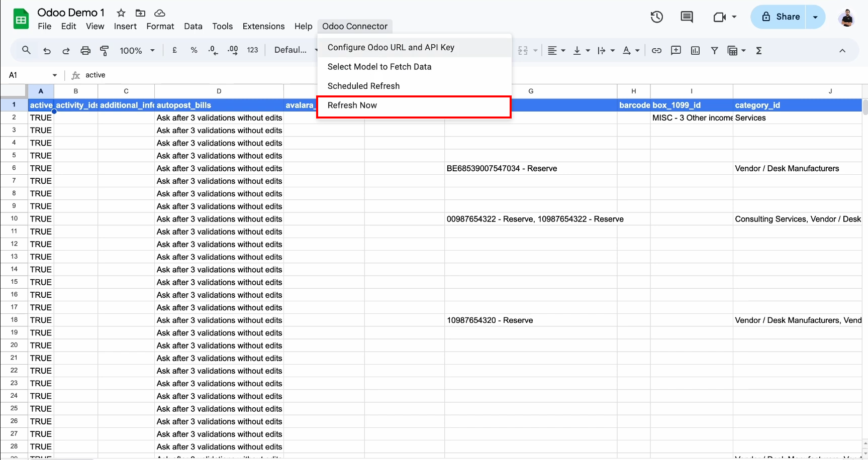Image resolution: width=868 pixels, height=460 pixels.
Task: Click the formula bar input field
Action: pyautogui.click(x=201, y=75)
